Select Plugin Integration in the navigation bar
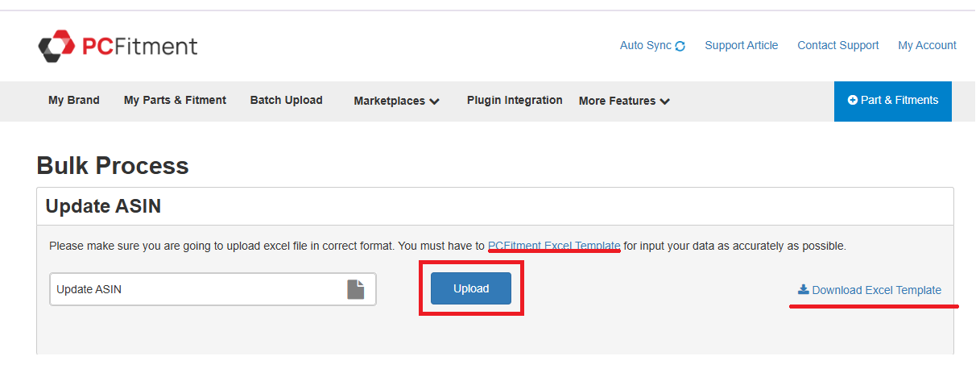The height and width of the screenshot is (377, 980). pyautogui.click(x=515, y=101)
